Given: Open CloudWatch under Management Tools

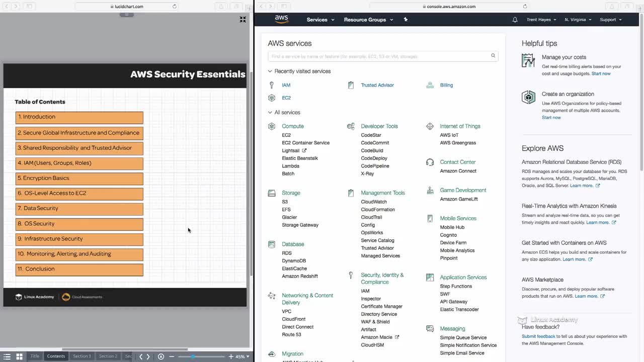Looking at the screenshot, I should point(374,202).
